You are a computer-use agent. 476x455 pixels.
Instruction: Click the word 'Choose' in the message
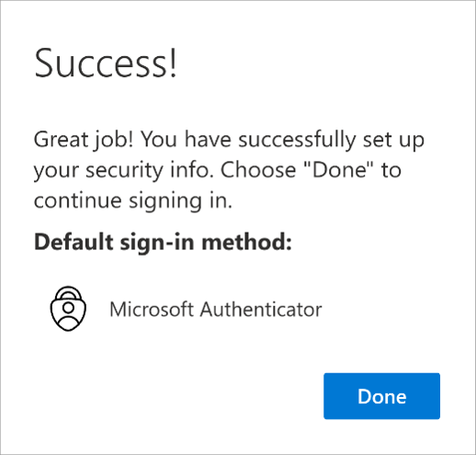[258, 169]
